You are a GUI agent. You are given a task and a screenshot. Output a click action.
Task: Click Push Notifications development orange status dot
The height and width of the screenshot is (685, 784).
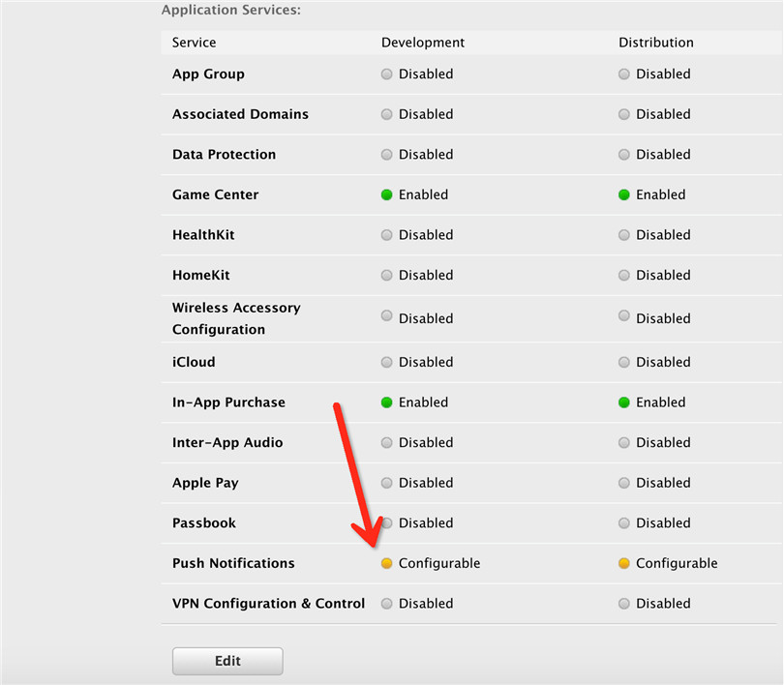click(387, 563)
